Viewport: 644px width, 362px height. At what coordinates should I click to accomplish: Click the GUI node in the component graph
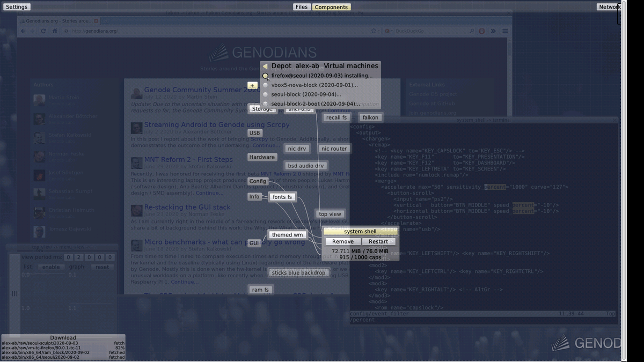[x=254, y=243]
